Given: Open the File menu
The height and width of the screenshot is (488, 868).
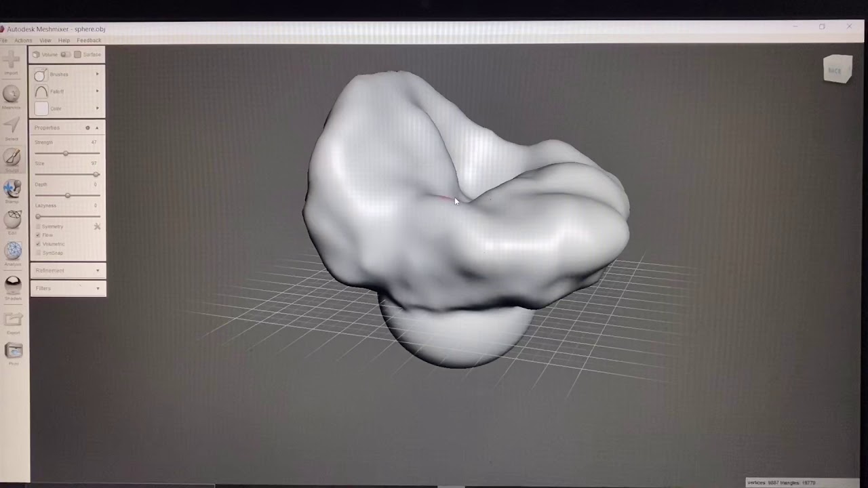Looking at the screenshot, I should (x=4, y=41).
